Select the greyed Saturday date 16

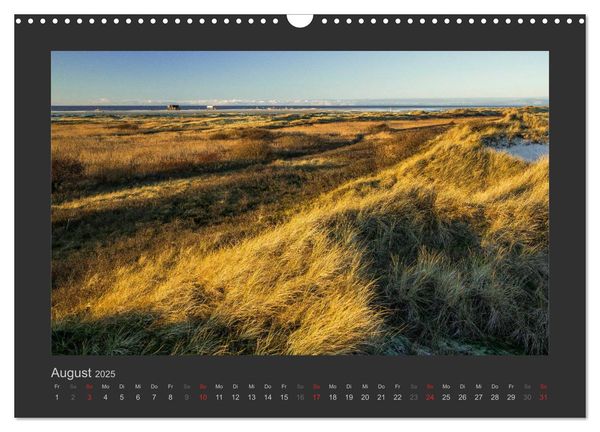pyautogui.click(x=300, y=397)
